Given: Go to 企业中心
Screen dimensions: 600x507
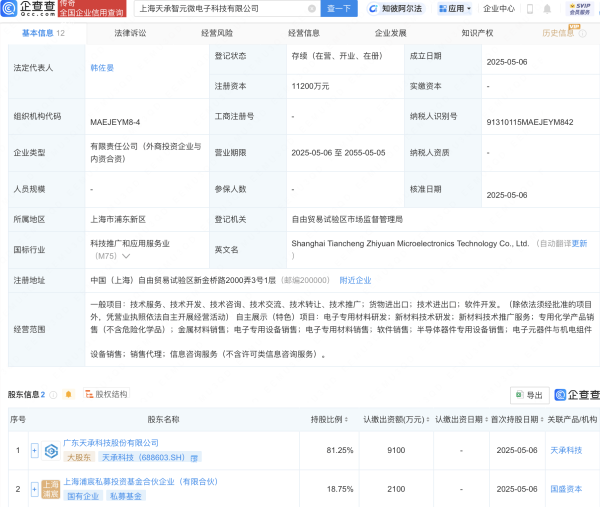Looking at the screenshot, I should tap(499, 8).
